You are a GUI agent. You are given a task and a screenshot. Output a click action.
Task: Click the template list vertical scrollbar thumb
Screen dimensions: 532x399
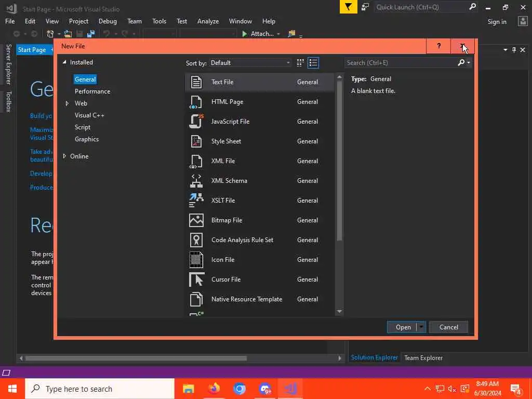click(339, 160)
